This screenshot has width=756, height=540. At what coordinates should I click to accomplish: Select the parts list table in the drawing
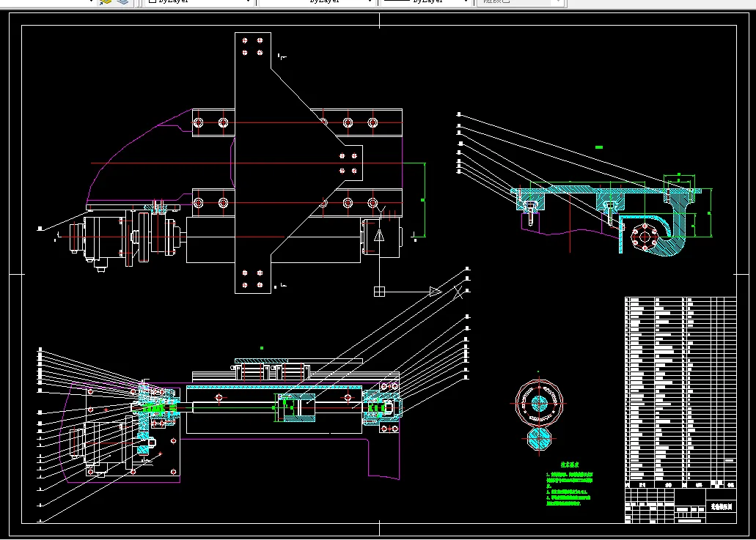[680, 393]
